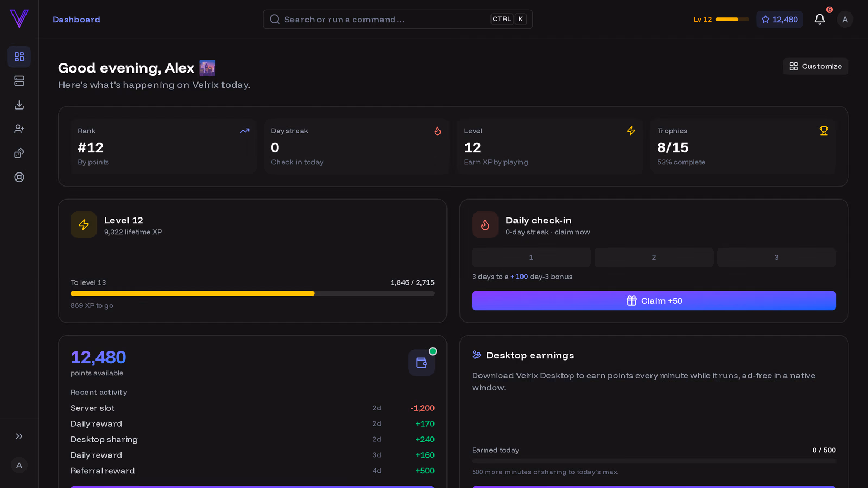
Task: Click the Desktop sharing activity row
Action: coord(252,439)
